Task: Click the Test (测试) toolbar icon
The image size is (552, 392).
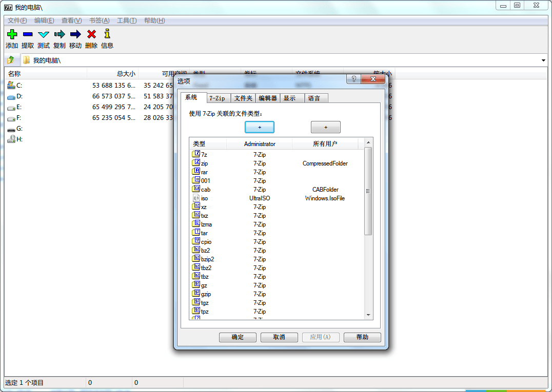Action: [x=44, y=34]
